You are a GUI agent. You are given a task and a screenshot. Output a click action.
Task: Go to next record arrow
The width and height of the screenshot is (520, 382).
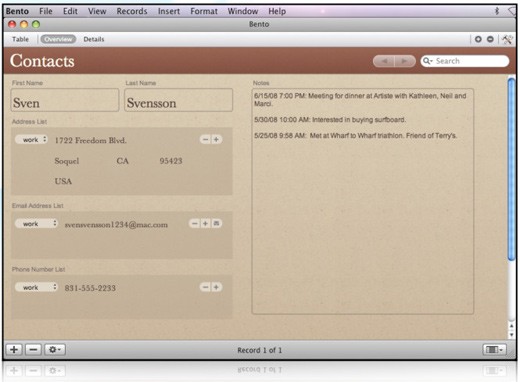(405, 61)
